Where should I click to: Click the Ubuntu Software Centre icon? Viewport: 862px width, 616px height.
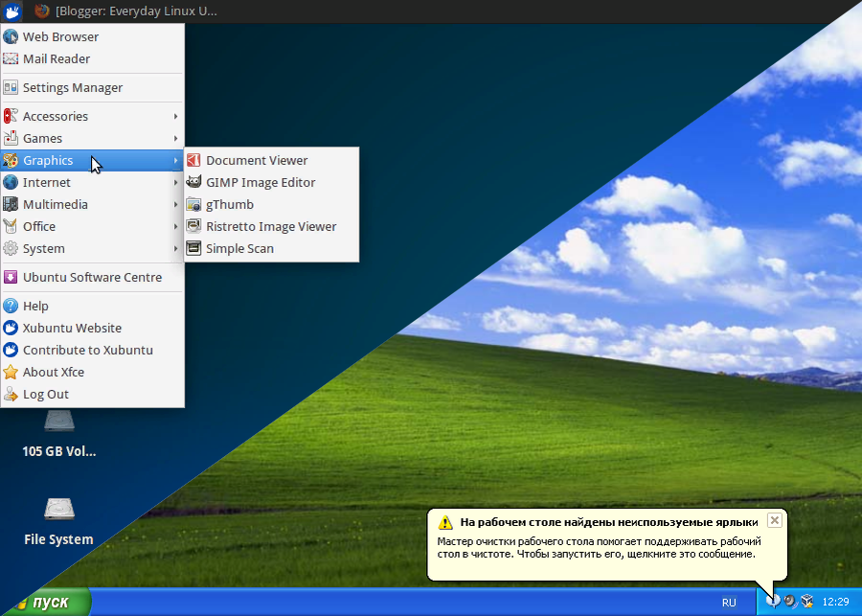(x=11, y=277)
